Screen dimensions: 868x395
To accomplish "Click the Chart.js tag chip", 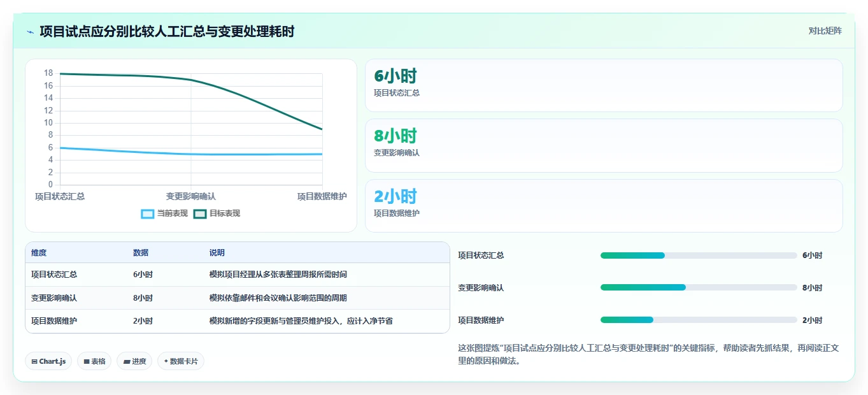I will pos(48,361).
